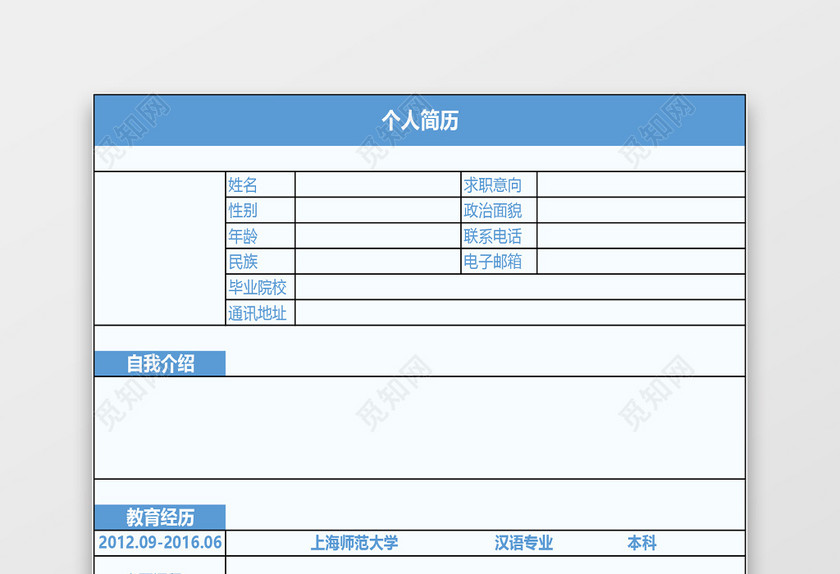This screenshot has height=574, width=840.
Task: Click the empty photo cell left of 姓名
Action: 160,248
